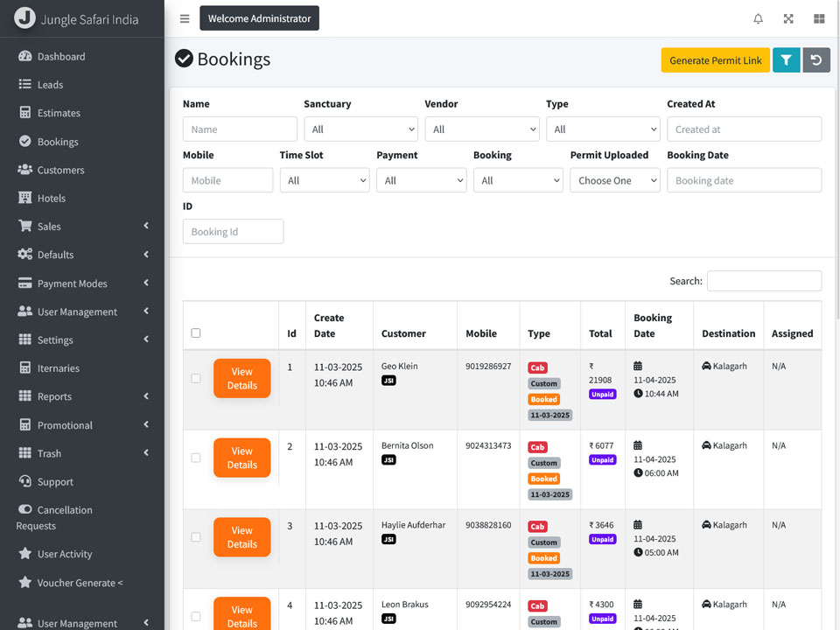
Task: Open the Booking status dropdown filter
Action: pyautogui.click(x=518, y=180)
